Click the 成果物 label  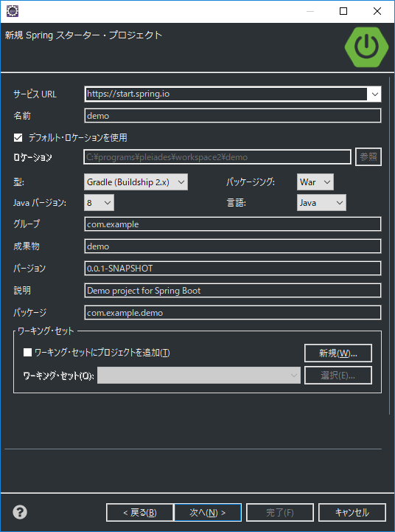tap(27, 246)
